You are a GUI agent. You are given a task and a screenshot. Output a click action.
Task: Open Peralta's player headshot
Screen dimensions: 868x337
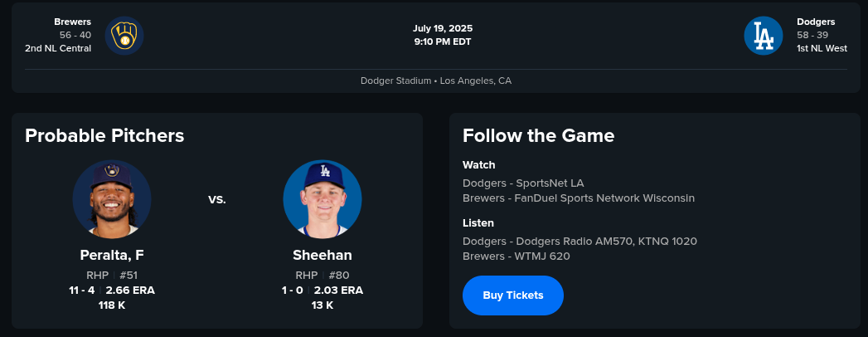(x=112, y=199)
